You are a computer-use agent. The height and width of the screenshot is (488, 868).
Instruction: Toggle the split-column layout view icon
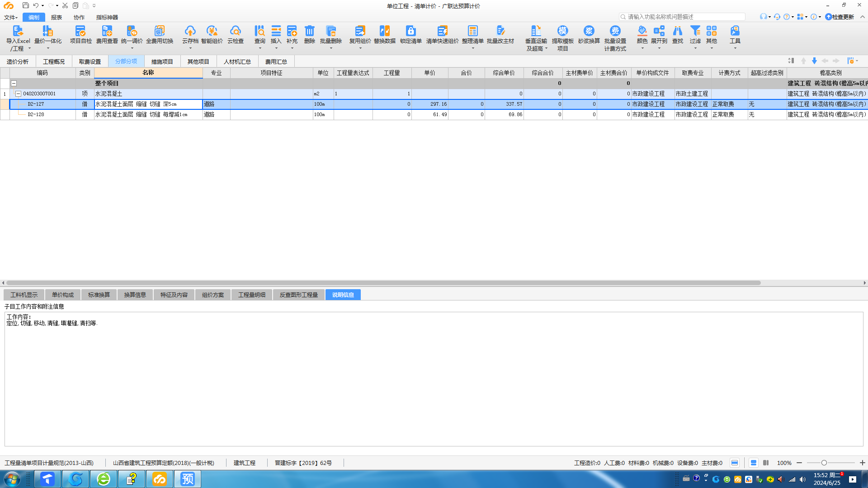click(x=765, y=463)
